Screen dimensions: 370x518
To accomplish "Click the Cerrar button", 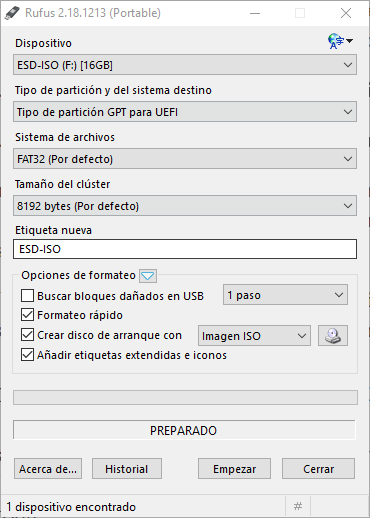I will pyautogui.click(x=318, y=469).
